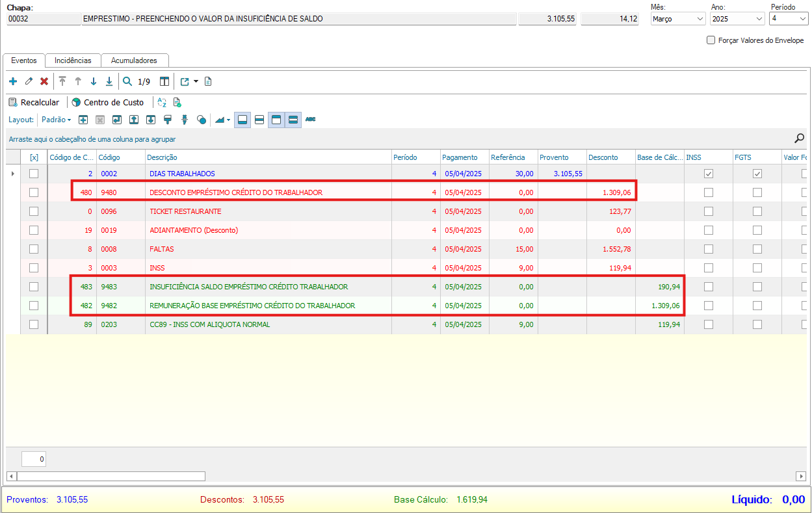
Task: Click the horizontal scrollbar right arrow
Action: pos(801,476)
